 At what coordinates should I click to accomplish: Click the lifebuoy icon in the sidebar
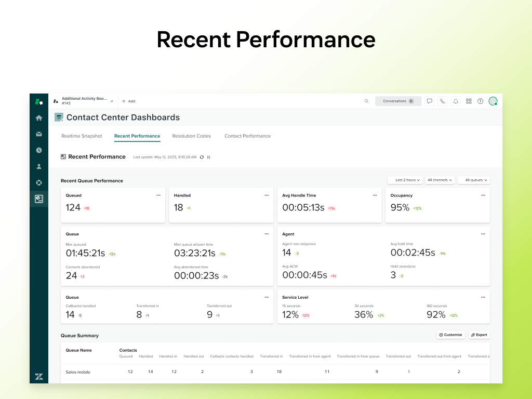pyautogui.click(x=39, y=182)
